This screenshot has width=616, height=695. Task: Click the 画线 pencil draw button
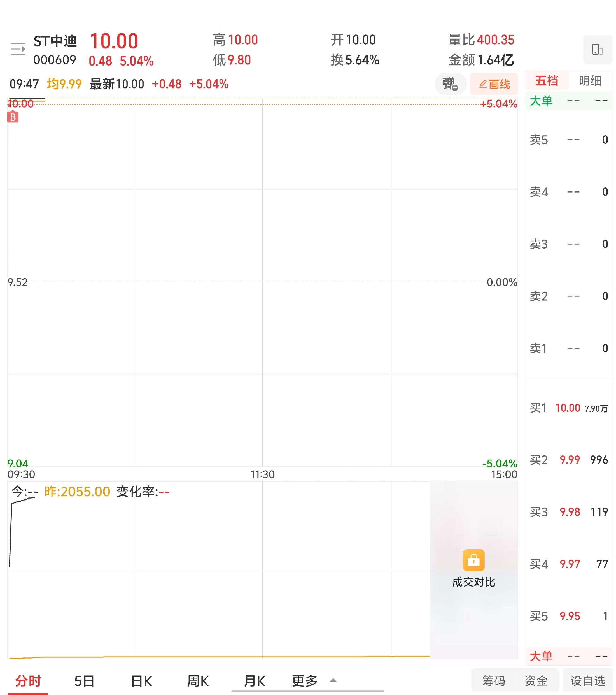coord(494,84)
